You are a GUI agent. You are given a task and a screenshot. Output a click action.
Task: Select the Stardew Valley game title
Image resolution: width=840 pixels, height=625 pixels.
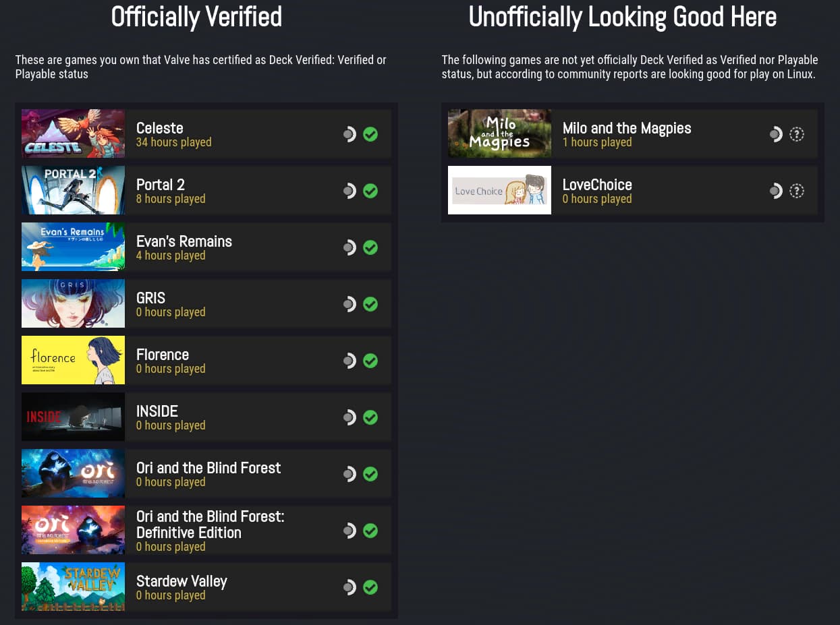pyautogui.click(x=181, y=581)
